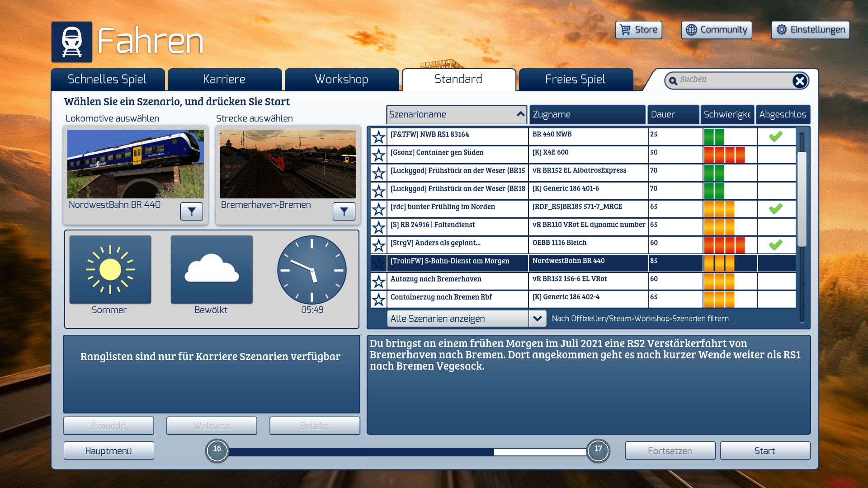Sort the list by the Szenarioname column
The image size is (868, 488).
click(x=457, y=114)
